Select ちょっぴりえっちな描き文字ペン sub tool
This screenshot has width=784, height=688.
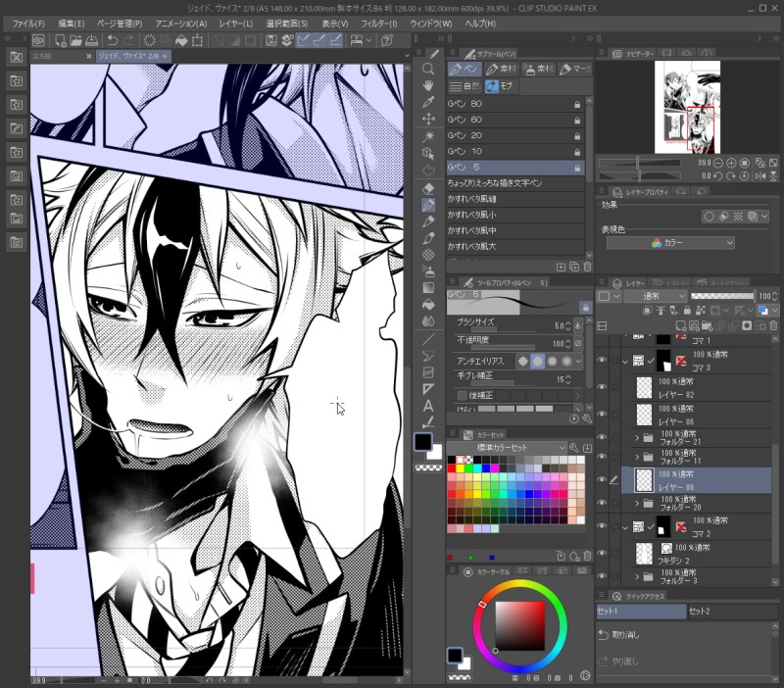515,183
